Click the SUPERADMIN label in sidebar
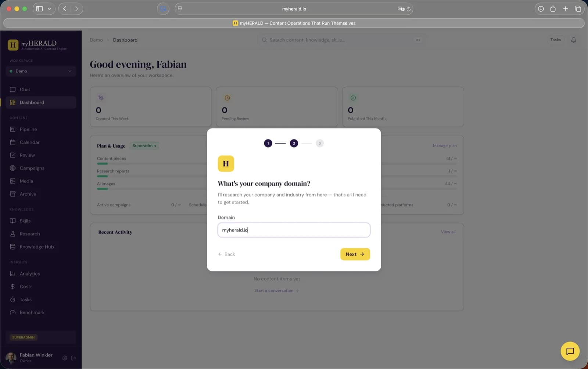 [24, 337]
